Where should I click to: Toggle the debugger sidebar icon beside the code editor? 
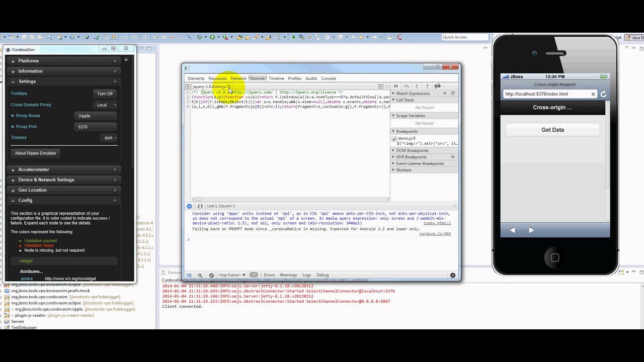[381, 86]
